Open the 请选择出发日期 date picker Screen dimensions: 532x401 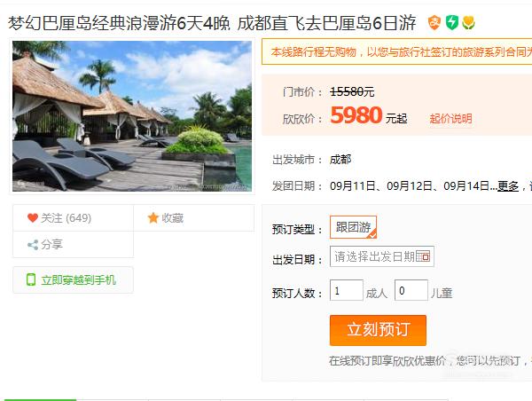381,256
